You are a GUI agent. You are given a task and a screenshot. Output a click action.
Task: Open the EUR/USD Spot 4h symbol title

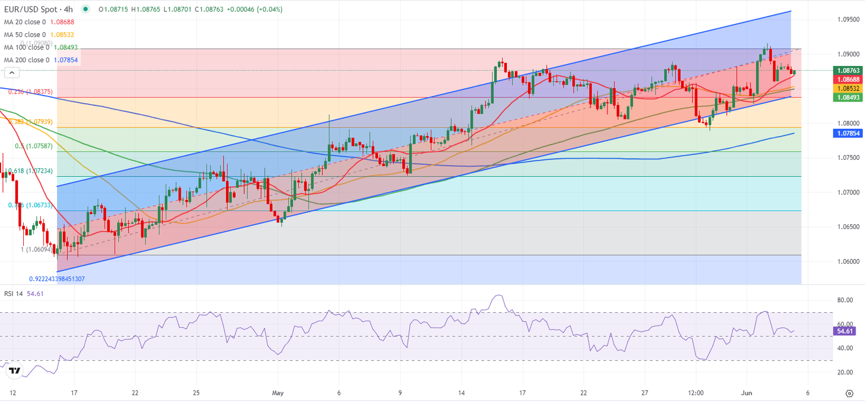point(40,10)
